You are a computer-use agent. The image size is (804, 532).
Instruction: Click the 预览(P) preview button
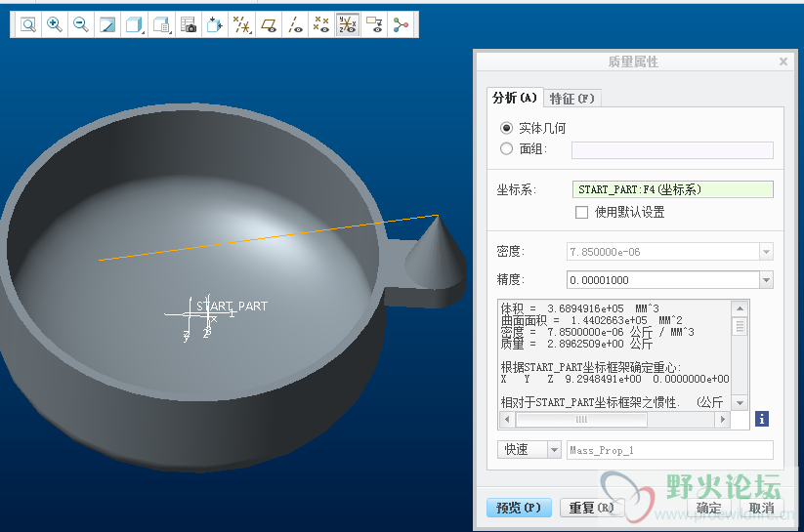519,508
